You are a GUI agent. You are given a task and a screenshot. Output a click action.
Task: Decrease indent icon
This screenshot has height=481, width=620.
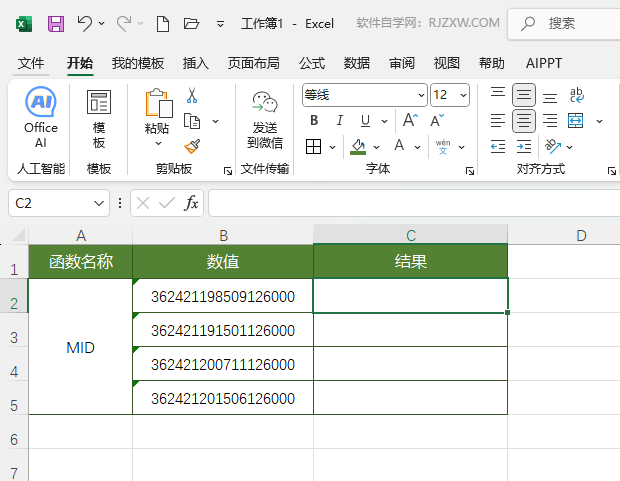point(498,147)
